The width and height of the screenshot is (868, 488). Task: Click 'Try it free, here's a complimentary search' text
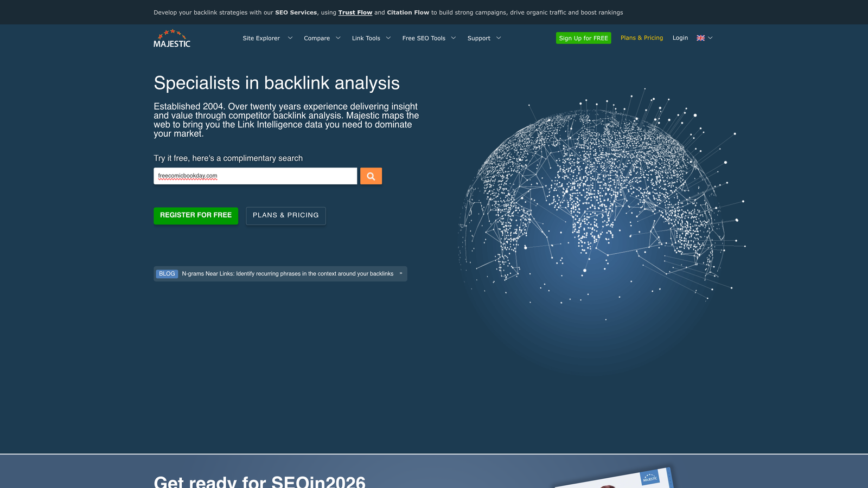coord(228,158)
